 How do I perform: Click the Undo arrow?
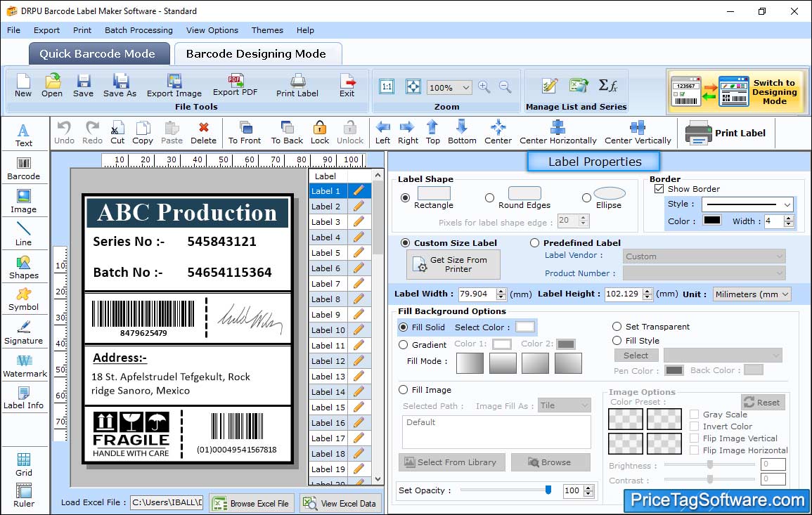(x=64, y=133)
